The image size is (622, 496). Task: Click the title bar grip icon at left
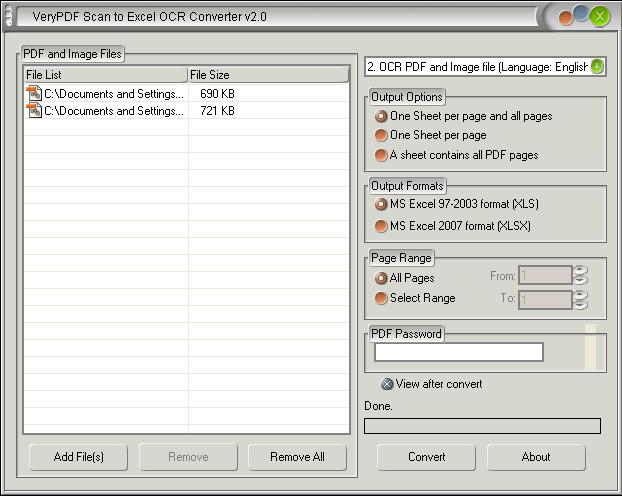tap(9, 17)
